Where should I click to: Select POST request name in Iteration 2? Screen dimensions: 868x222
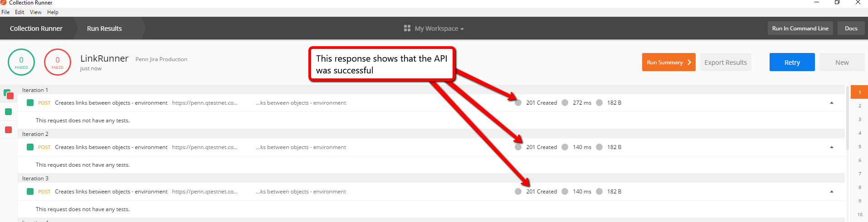(x=111, y=147)
